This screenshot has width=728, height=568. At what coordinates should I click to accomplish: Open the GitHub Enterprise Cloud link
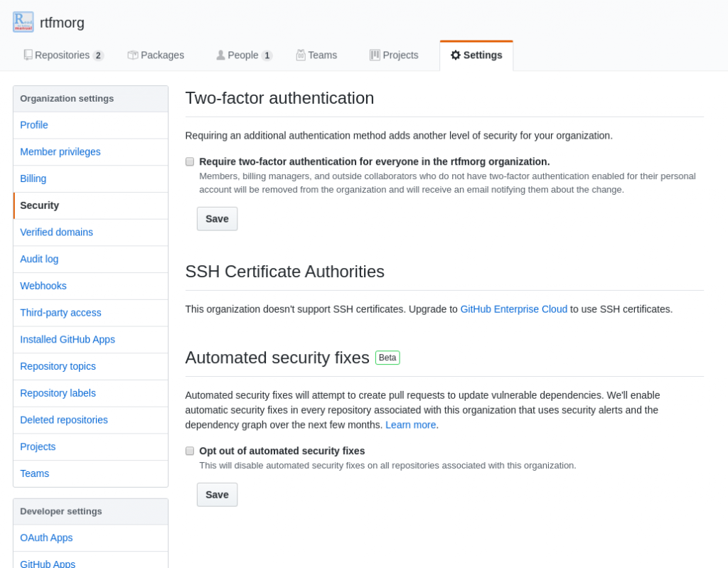513,309
